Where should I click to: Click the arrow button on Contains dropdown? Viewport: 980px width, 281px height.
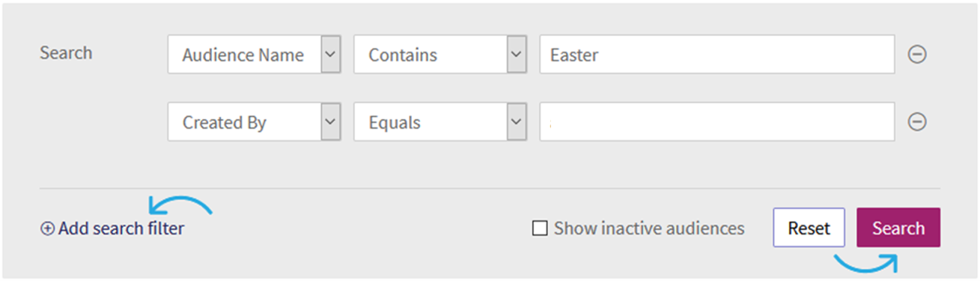click(517, 55)
